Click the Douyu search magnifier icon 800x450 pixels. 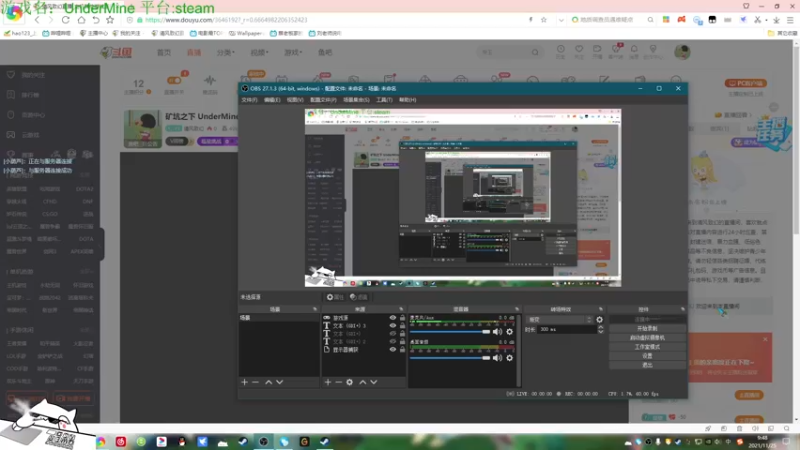(x=535, y=52)
